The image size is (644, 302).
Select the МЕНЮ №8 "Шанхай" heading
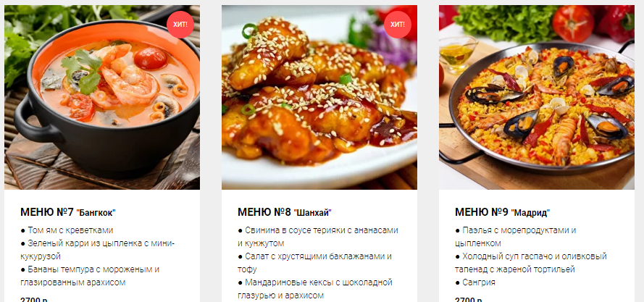285,212
